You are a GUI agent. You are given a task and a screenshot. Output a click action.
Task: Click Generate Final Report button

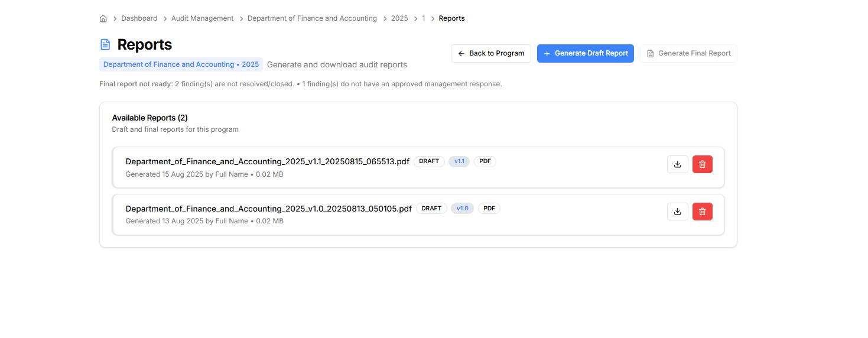coord(688,53)
